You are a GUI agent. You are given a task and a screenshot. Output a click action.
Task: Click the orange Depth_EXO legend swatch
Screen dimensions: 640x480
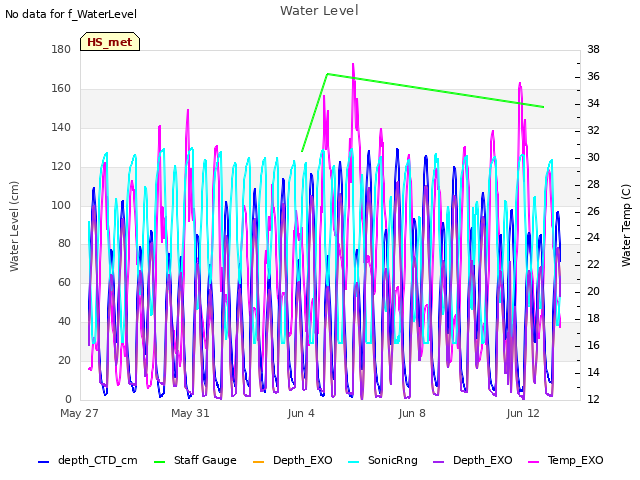coord(258,462)
